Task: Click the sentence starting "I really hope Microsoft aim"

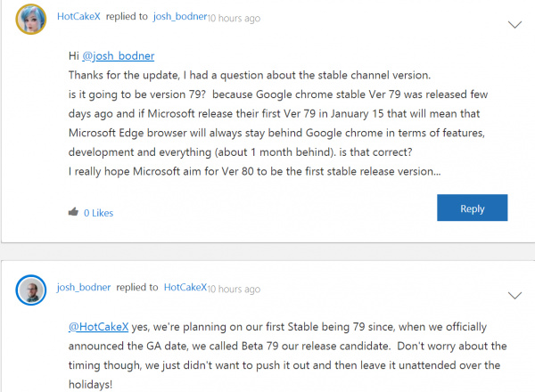Action: click(254, 171)
